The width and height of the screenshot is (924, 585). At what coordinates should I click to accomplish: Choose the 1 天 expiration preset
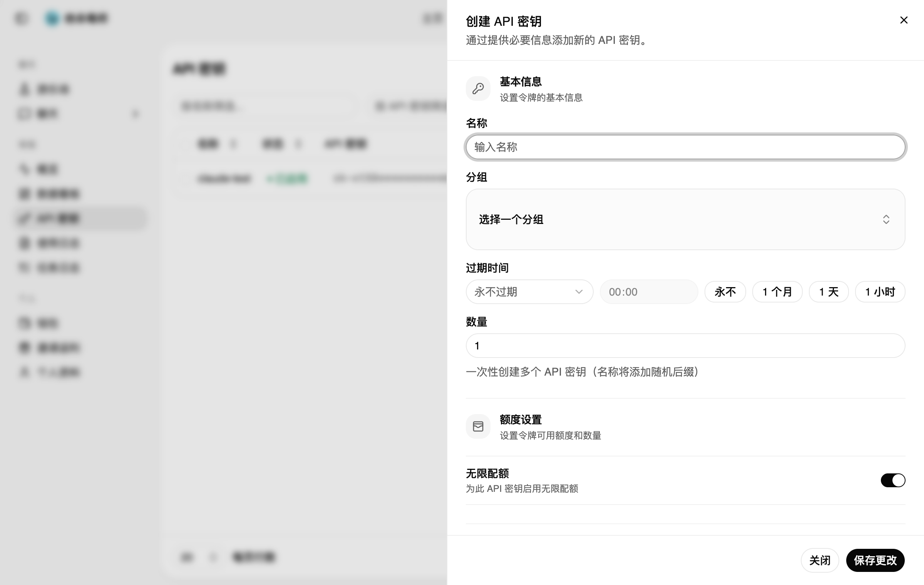pyautogui.click(x=829, y=292)
